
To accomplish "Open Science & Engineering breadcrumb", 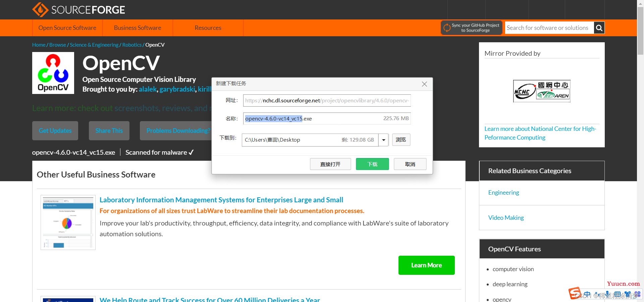I will tap(94, 45).
